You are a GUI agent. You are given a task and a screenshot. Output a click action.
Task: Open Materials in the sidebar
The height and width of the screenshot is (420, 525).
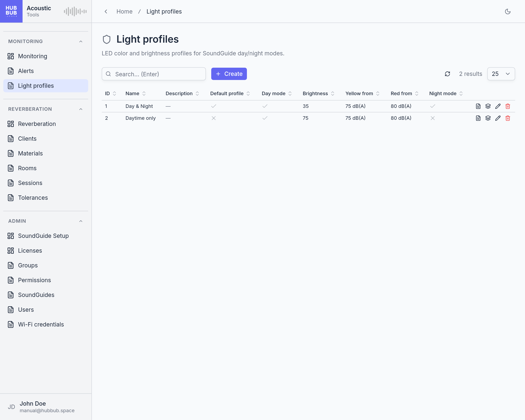coord(46,153)
